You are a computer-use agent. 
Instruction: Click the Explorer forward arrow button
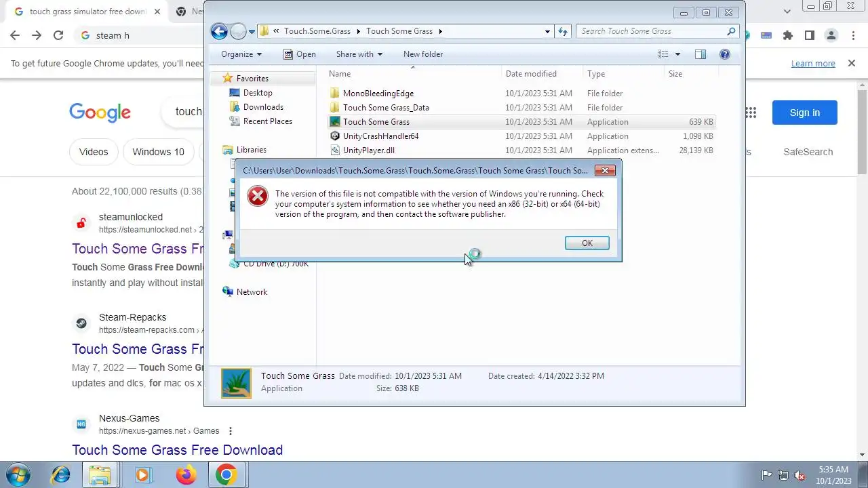[237, 31]
